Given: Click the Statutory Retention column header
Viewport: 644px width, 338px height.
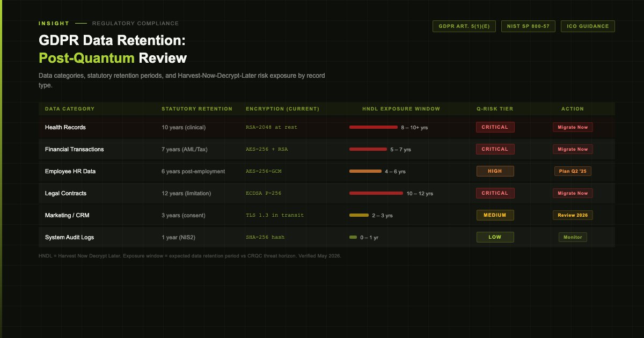Looking at the screenshot, I should tap(197, 109).
